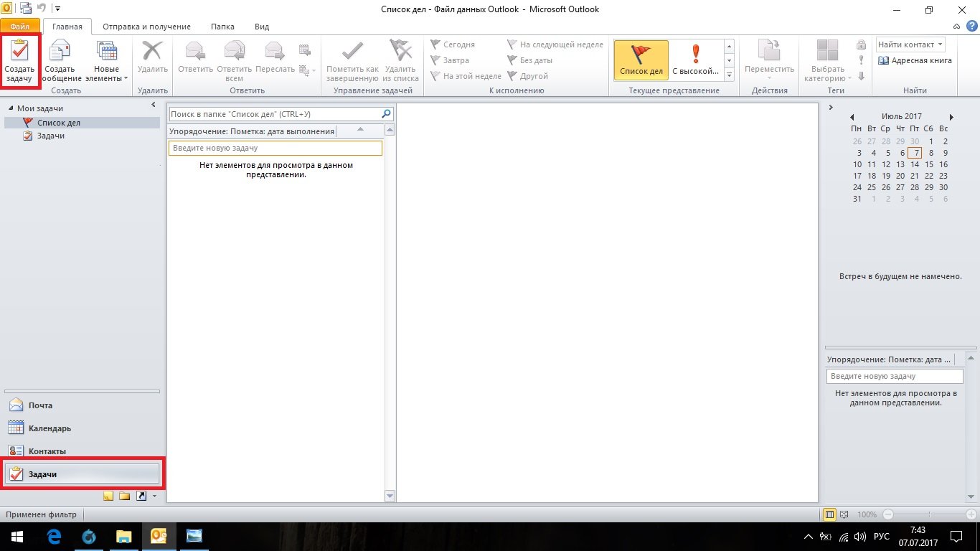Viewport: 980px width, 551px height.
Task: Click low importance down arrow in Теги
Action: click(862, 76)
